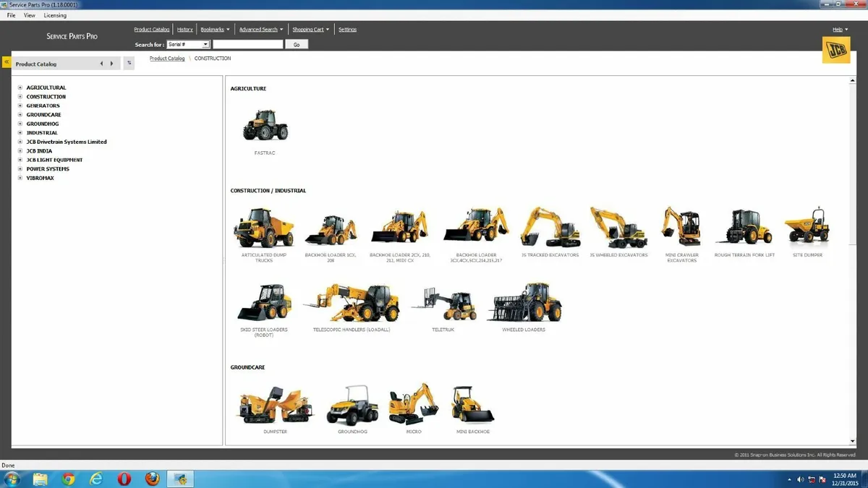Open Backhoe Loader 3CX, 4CX catalog
Image resolution: width=868 pixels, height=488 pixels.
pyautogui.click(x=476, y=226)
